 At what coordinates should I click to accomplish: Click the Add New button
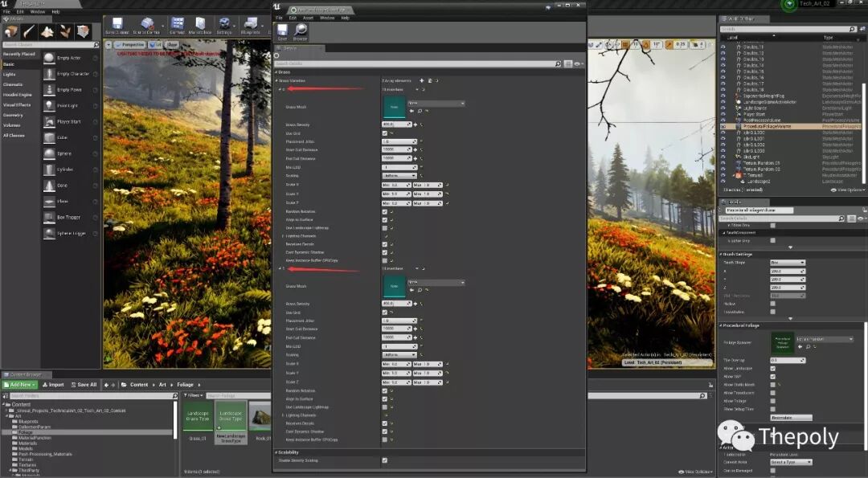[20, 385]
